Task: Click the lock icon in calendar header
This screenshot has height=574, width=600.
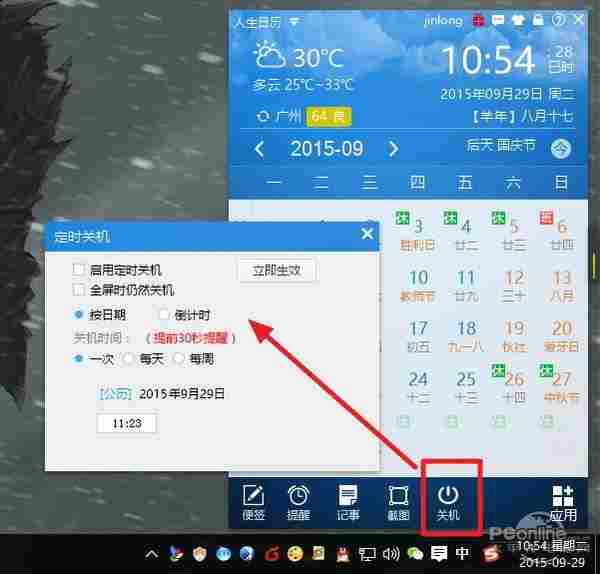Action: tap(538, 20)
